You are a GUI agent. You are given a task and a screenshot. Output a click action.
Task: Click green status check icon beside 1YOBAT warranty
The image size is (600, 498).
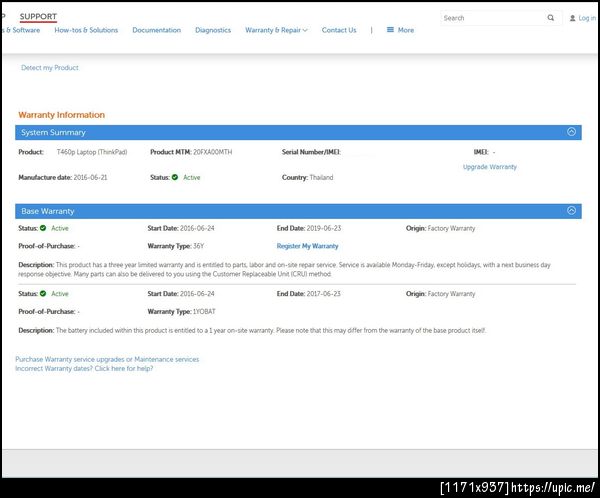click(43, 294)
